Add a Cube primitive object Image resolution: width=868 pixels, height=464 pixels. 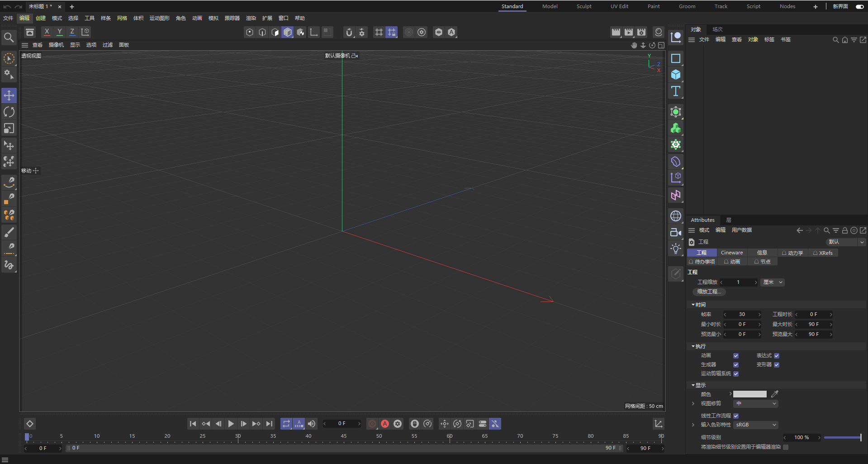[676, 75]
